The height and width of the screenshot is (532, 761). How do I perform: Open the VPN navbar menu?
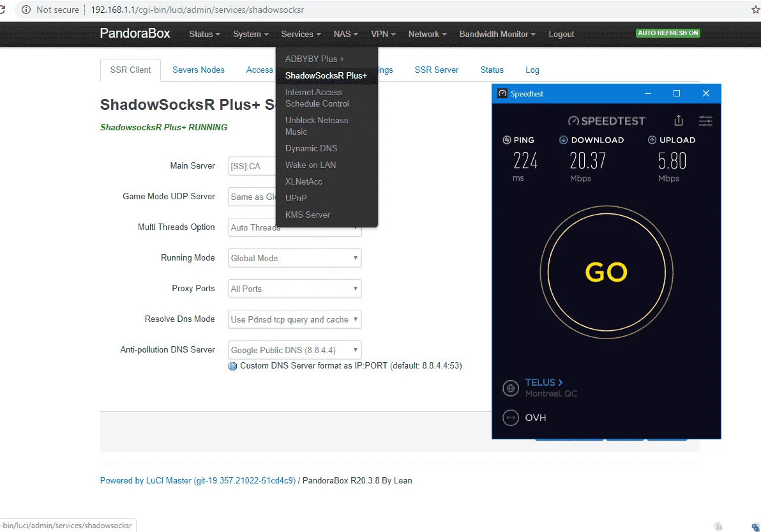[384, 34]
